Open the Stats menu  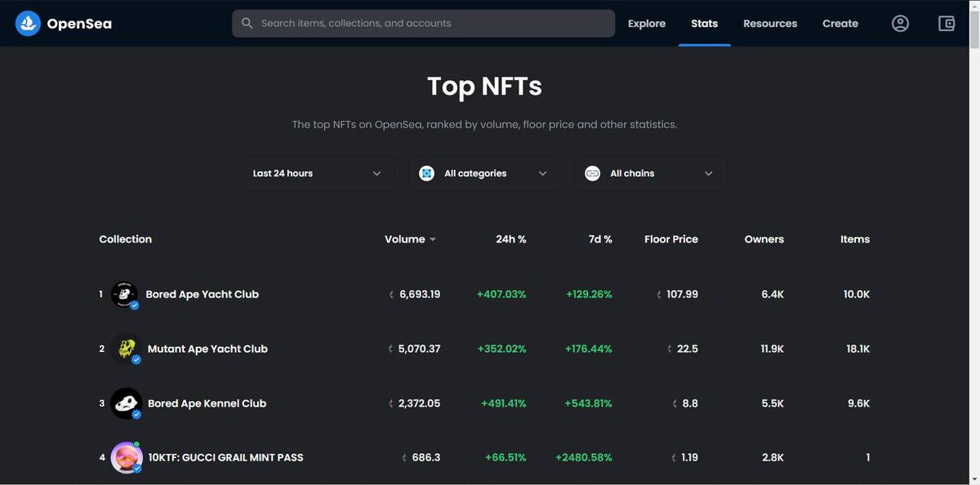(x=704, y=24)
